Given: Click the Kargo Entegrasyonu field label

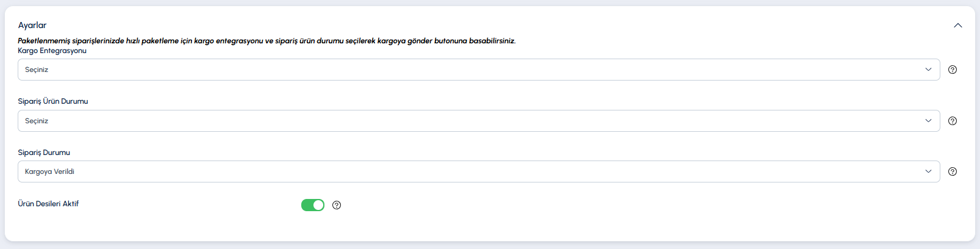Looking at the screenshot, I should pyautogui.click(x=52, y=51).
